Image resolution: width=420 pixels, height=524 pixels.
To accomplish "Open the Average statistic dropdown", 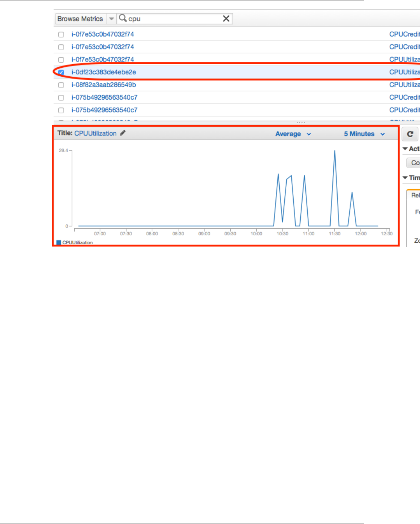I will click(x=293, y=134).
